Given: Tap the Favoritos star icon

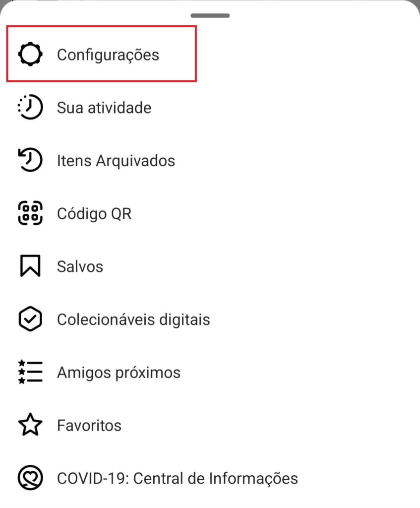Looking at the screenshot, I should click(30, 426).
